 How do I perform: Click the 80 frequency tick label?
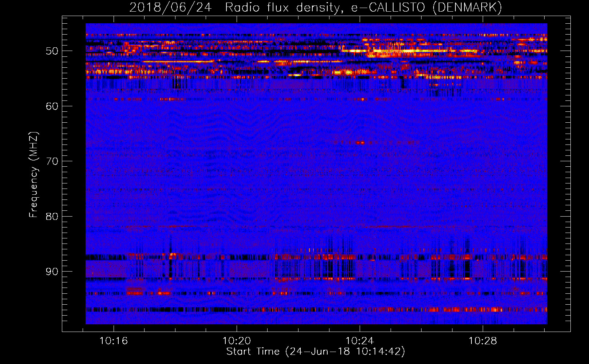[52, 217]
